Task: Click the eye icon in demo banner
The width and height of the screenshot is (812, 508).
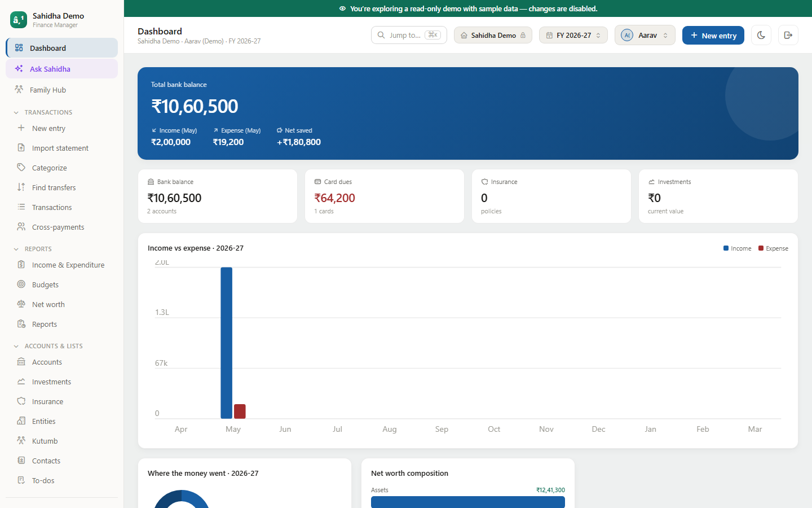Action: 342,8
